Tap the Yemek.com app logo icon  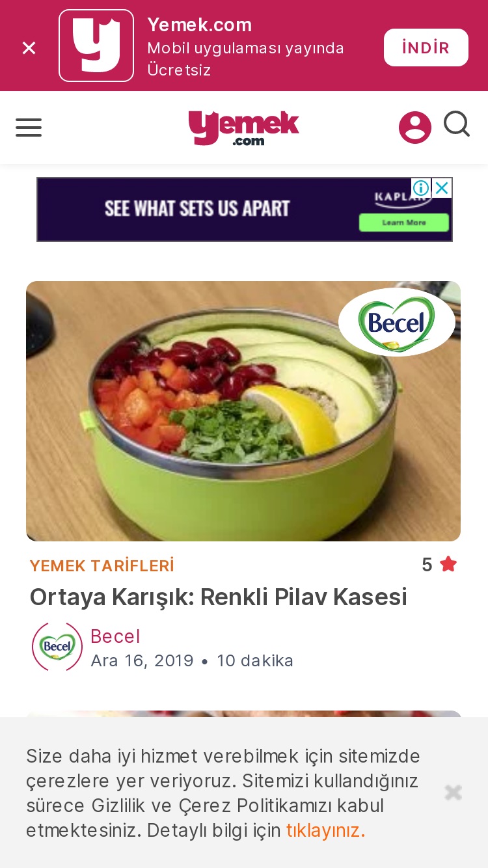tap(96, 46)
